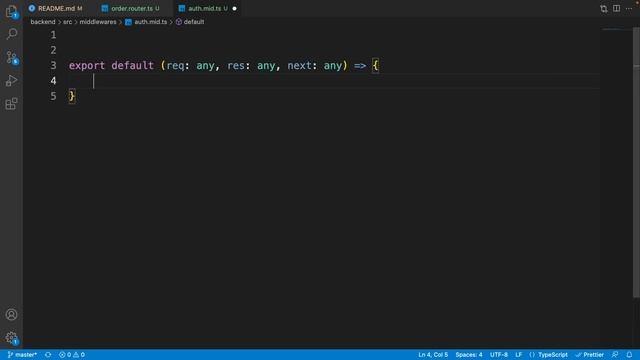Image resolution: width=640 pixels, height=360 pixels.
Task: Click line number 5 in gutter
Action: click(53, 96)
